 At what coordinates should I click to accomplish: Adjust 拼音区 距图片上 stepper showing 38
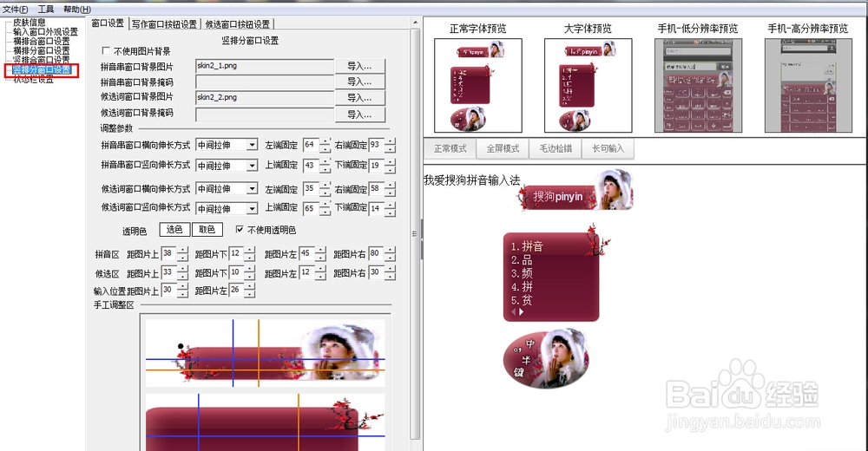[182, 254]
